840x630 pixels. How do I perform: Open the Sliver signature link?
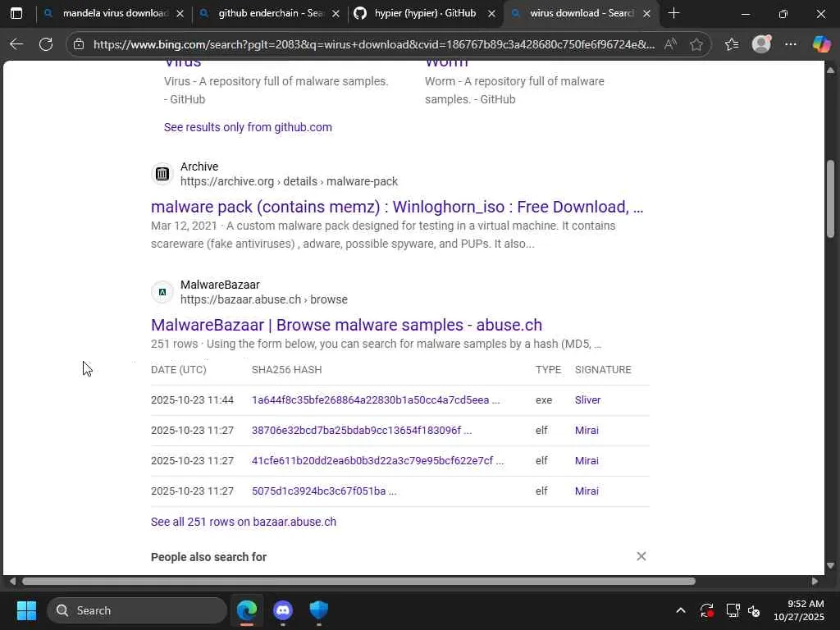[x=587, y=400]
